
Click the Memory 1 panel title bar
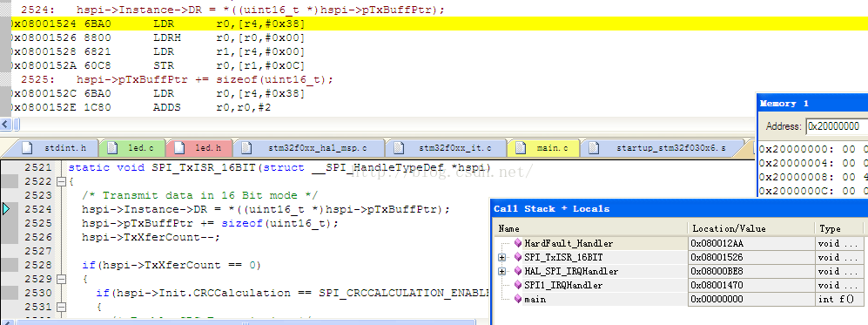click(812, 104)
